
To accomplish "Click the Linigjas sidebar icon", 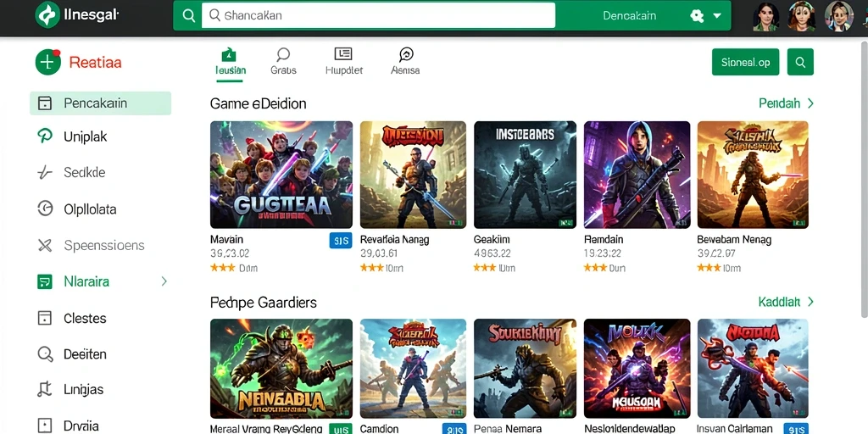I will click(44, 390).
